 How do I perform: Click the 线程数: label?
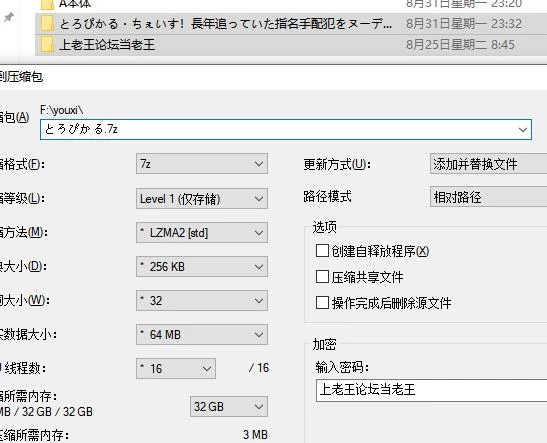(x=25, y=368)
